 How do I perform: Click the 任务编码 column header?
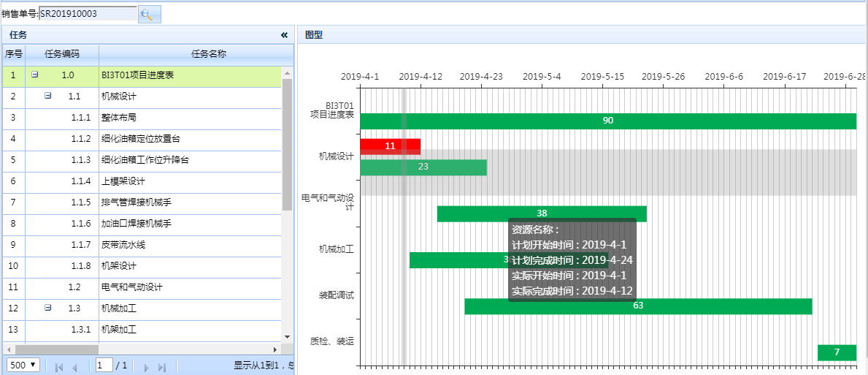pyautogui.click(x=62, y=54)
